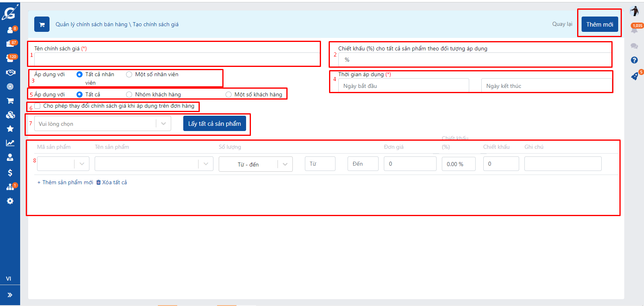Click the 'Thêm mới' button

point(599,25)
